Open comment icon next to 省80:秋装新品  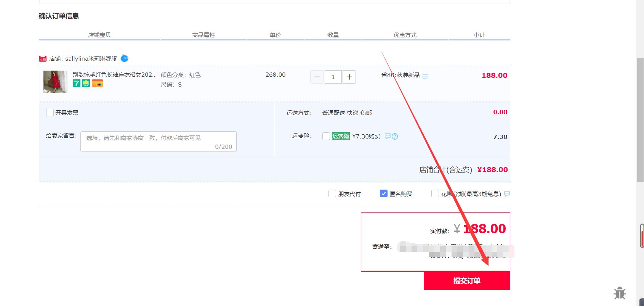[x=426, y=77]
